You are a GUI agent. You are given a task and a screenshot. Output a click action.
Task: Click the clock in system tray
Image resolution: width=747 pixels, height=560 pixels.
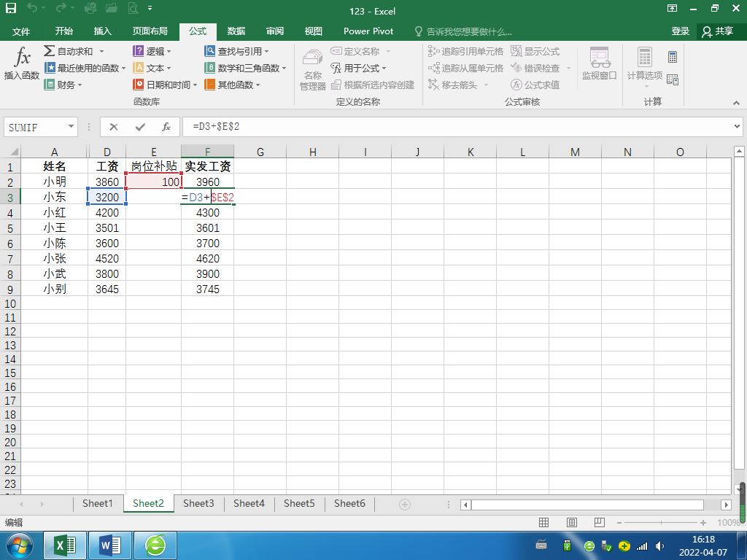(x=703, y=545)
